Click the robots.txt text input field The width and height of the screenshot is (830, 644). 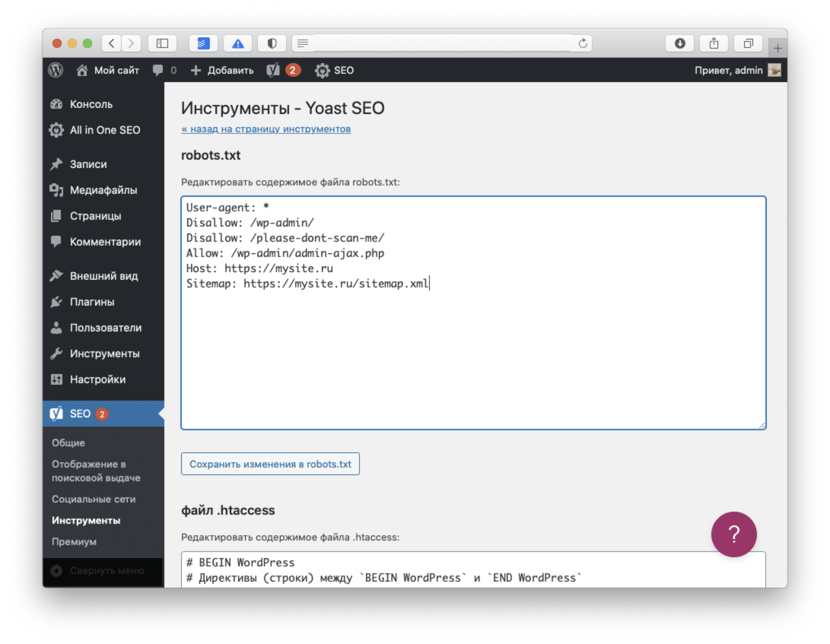pos(473,310)
